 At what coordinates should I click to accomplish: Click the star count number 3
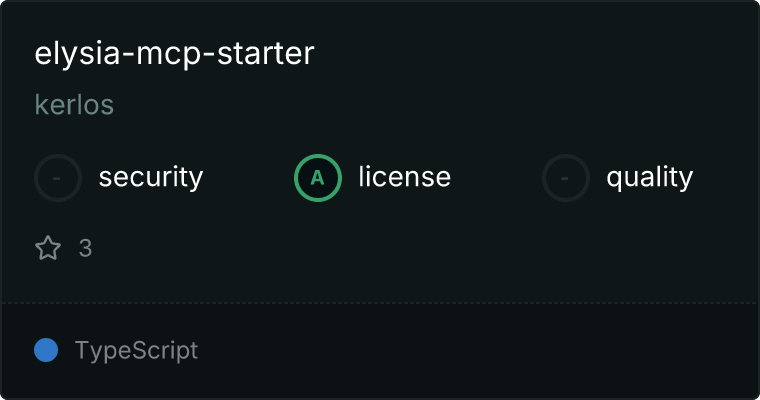pyautogui.click(x=85, y=248)
